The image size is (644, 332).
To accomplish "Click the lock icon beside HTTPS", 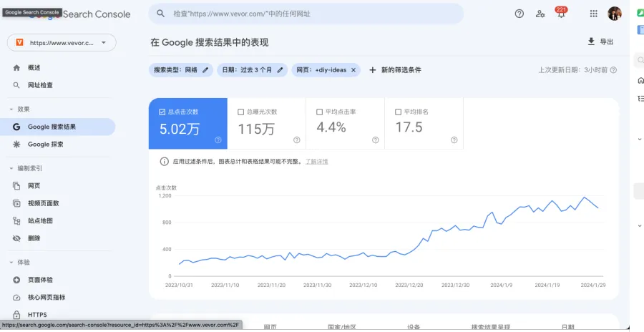I will 16,315.
